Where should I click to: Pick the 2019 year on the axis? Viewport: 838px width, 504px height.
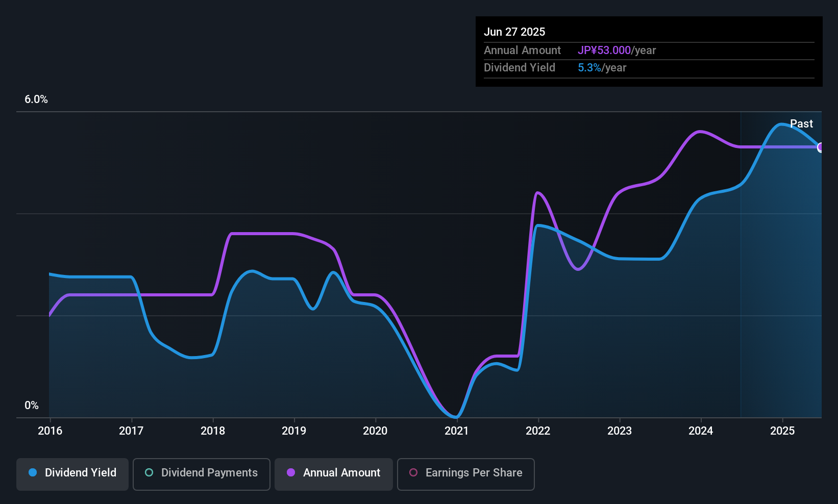[x=294, y=431]
